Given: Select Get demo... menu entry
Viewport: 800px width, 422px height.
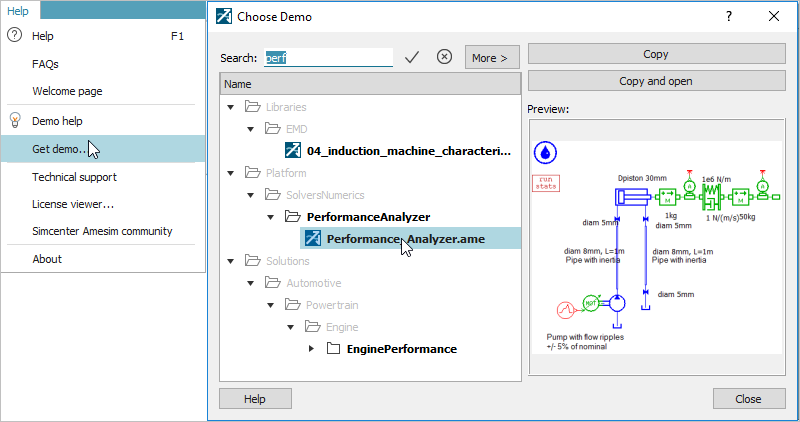Looking at the screenshot, I should pos(103,149).
